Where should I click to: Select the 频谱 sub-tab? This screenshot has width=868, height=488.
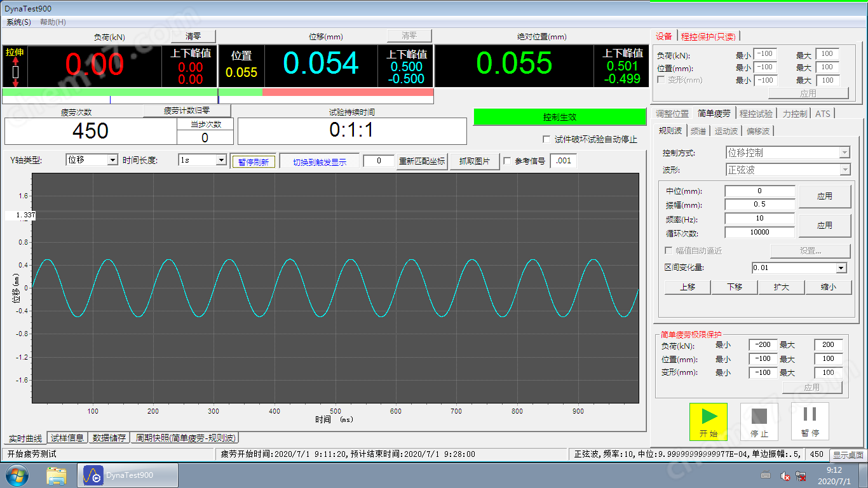click(x=698, y=132)
